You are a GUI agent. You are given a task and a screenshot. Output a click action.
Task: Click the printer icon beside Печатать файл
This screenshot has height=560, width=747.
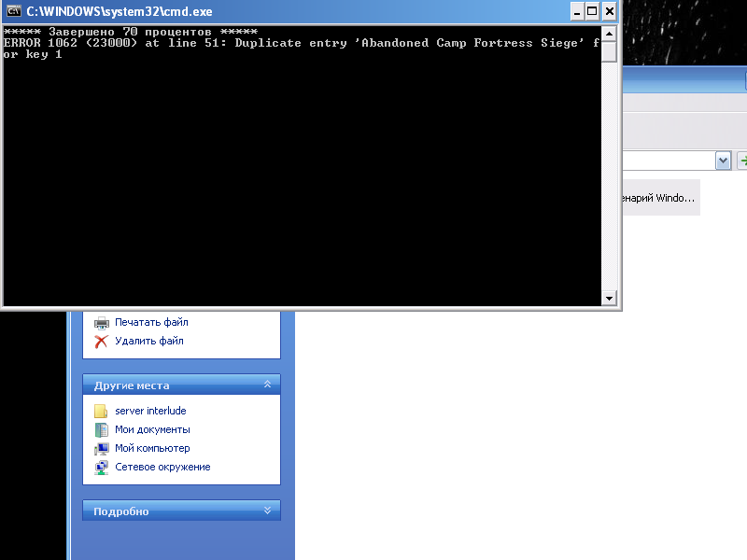pyautogui.click(x=102, y=323)
